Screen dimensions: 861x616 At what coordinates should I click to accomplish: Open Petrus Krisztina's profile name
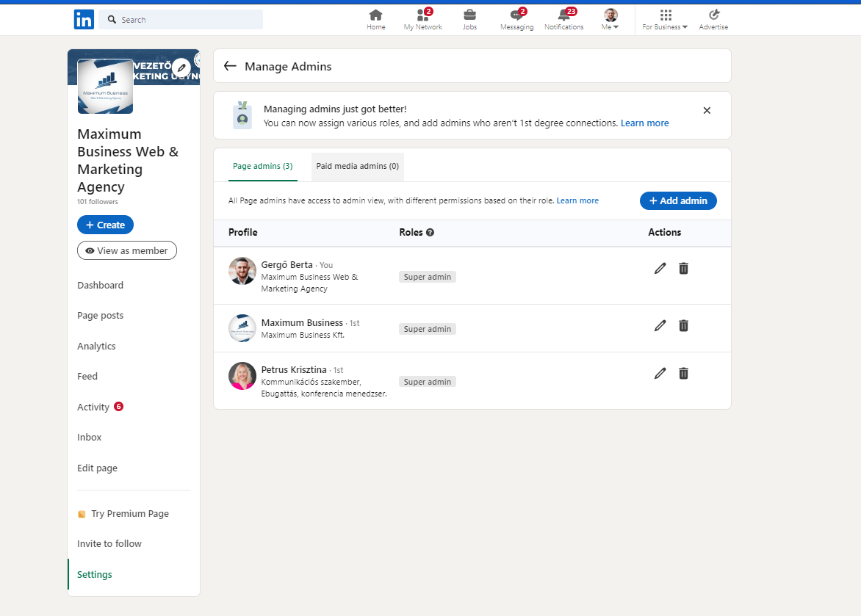coord(294,370)
